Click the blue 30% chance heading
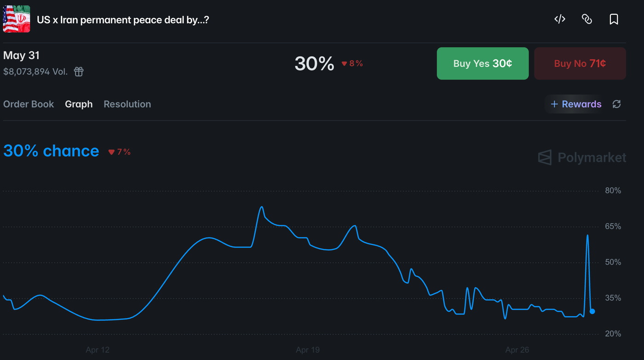The height and width of the screenshot is (360, 644). (x=51, y=151)
